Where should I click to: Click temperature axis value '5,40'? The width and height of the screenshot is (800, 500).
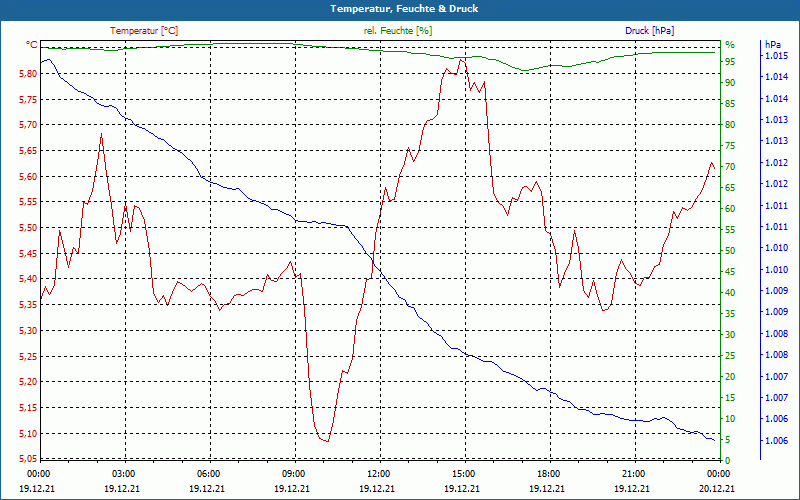point(28,280)
